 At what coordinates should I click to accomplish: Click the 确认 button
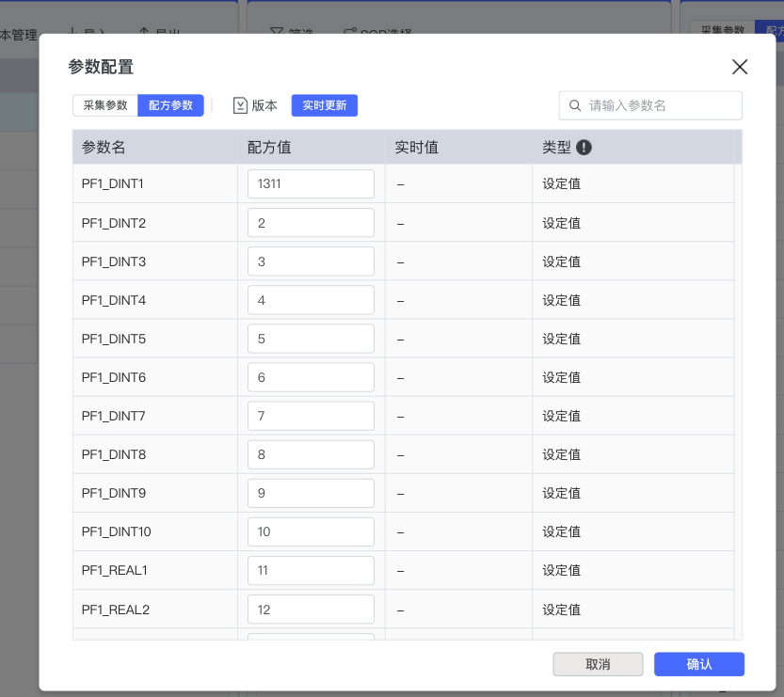click(699, 664)
